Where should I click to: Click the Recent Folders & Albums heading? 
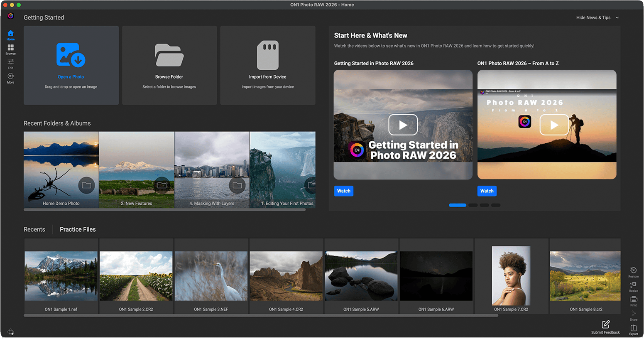(57, 123)
